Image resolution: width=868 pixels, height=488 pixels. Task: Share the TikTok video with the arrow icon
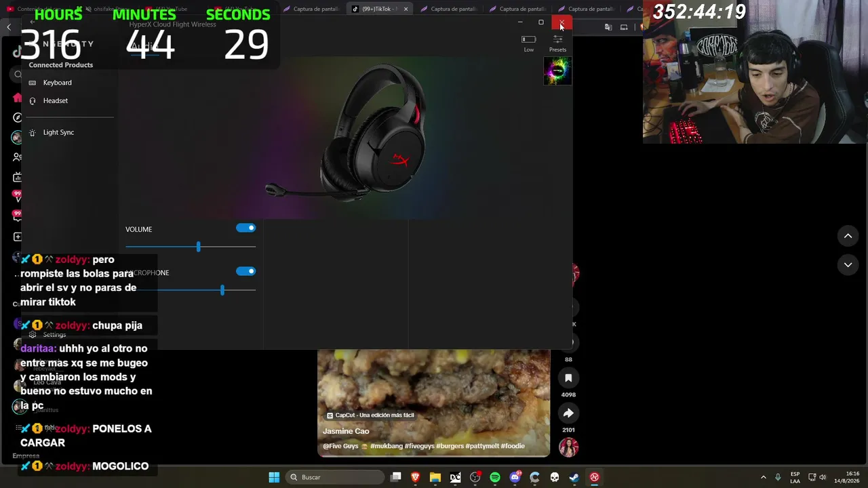(x=568, y=413)
